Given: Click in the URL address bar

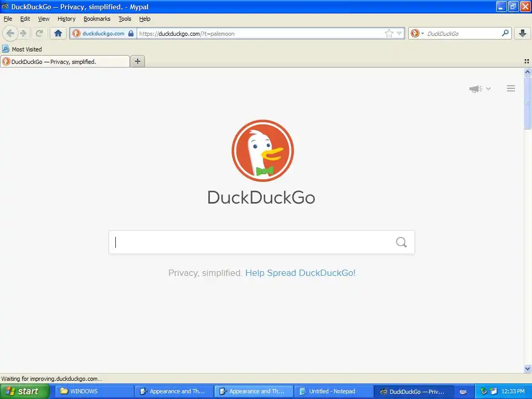Looking at the screenshot, I should [260, 34].
